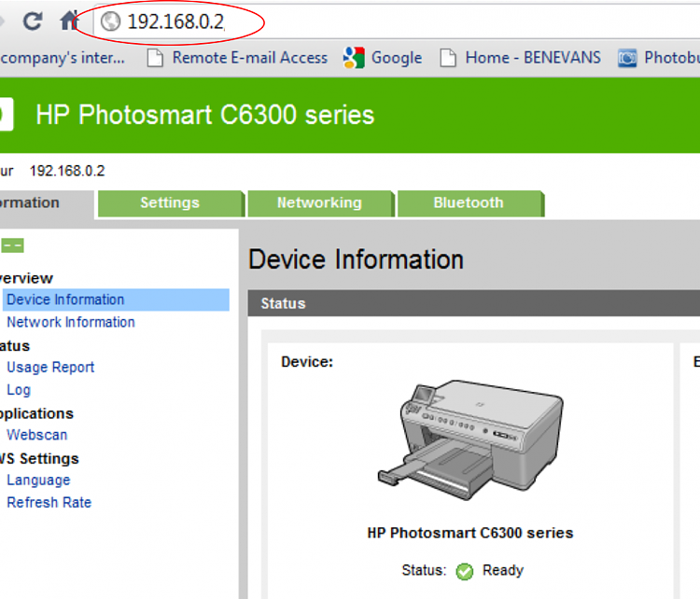Click the Applications sidebar heading
700x599 pixels.
pyautogui.click(x=36, y=413)
